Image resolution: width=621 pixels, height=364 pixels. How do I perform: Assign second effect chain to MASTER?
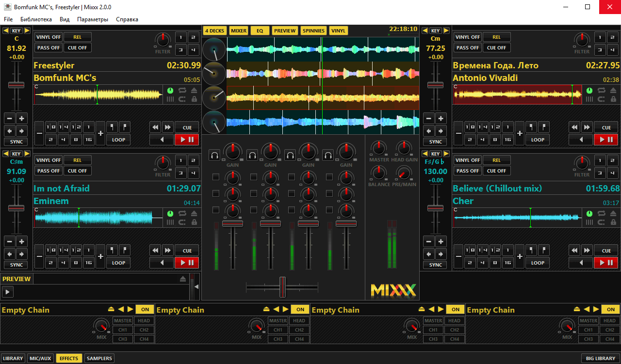coord(278,320)
